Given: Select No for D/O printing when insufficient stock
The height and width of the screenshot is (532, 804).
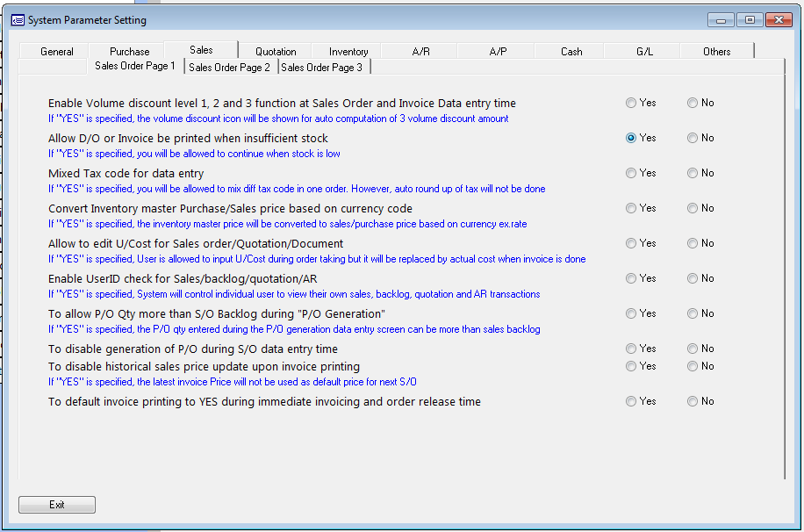Looking at the screenshot, I should tap(693, 138).
